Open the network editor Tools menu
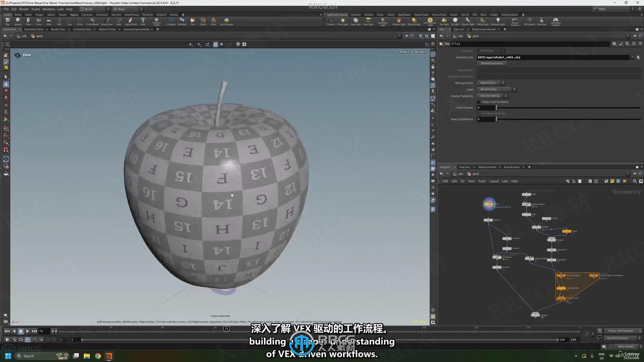 [x=482, y=181]
